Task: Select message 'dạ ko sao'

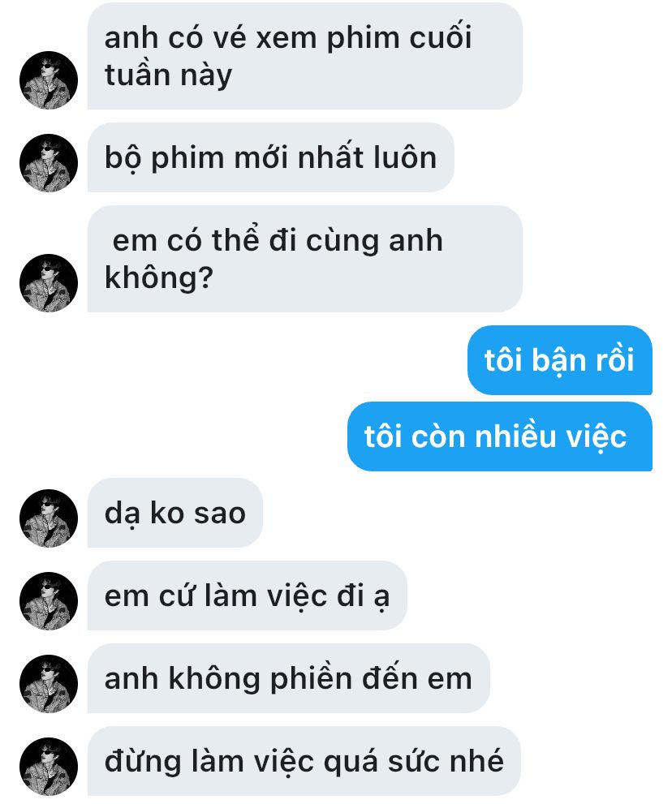Action: (175, 513)
